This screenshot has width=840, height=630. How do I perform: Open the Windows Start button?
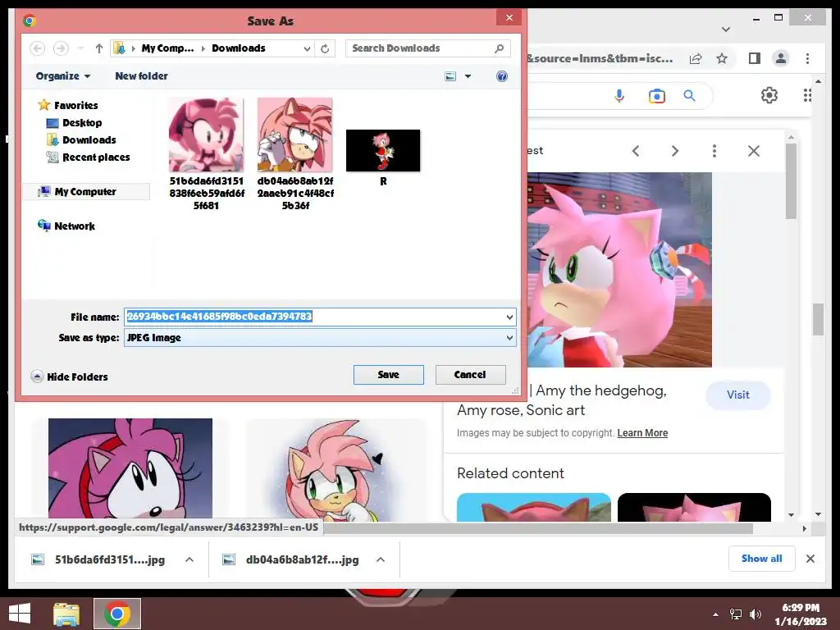click(20, 614)
